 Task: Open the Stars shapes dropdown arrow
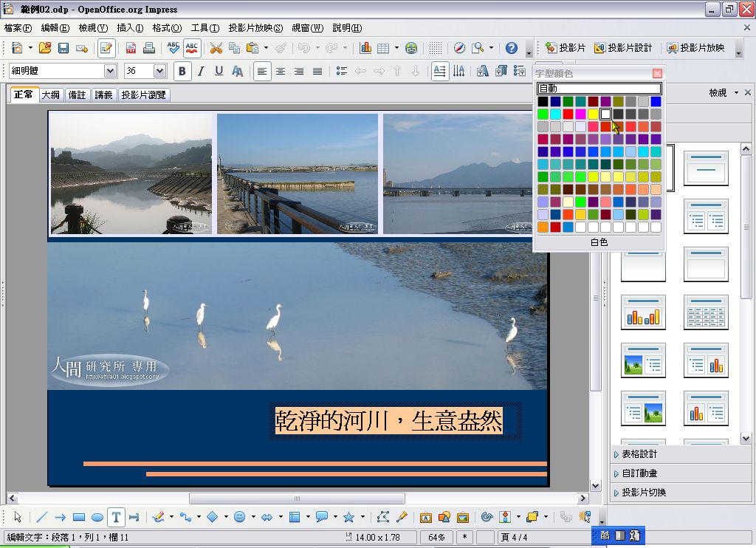362,517
